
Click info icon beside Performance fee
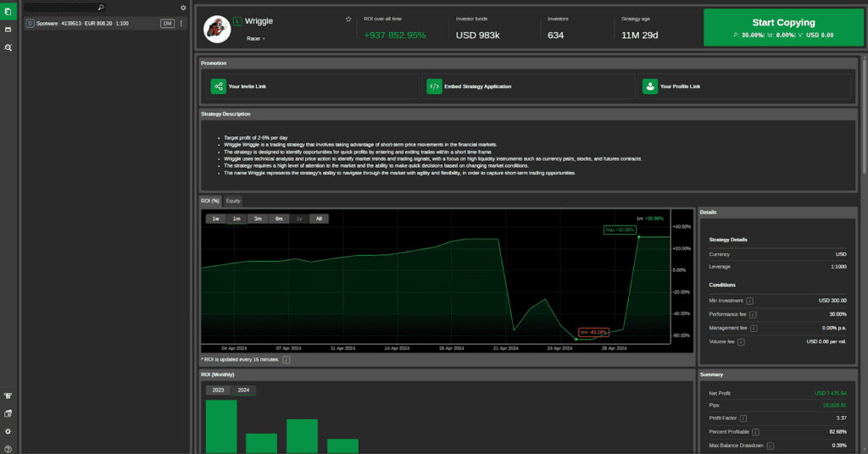coord(753,314)
